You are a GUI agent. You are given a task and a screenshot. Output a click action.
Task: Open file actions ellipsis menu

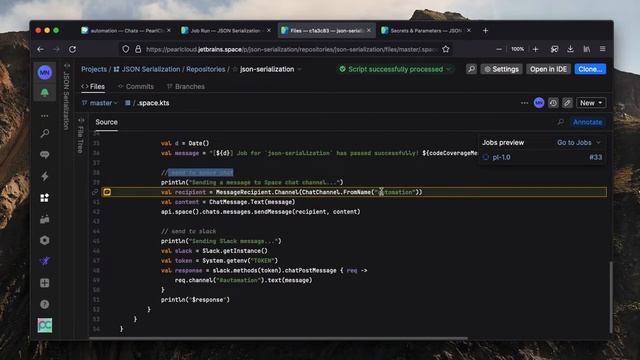pyautogui.click(x=524, y=103)
